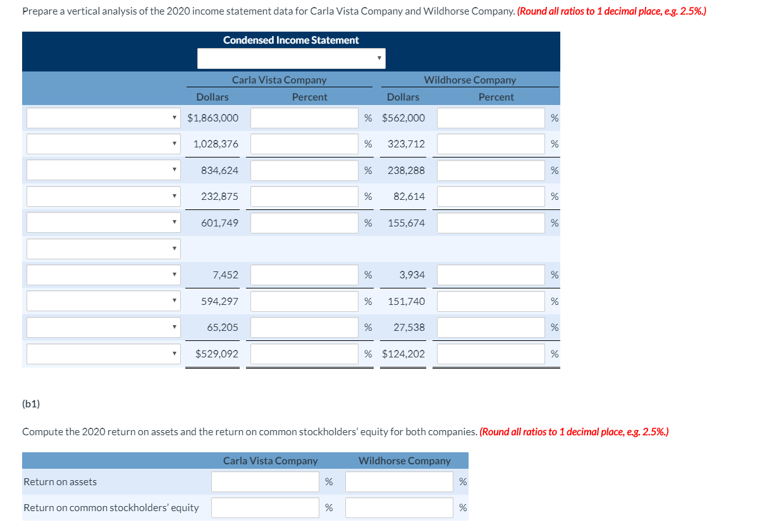The image size is (762, 532).
Task: Select the account dropdown next to 232,875
Action: (x=102, y=196)
